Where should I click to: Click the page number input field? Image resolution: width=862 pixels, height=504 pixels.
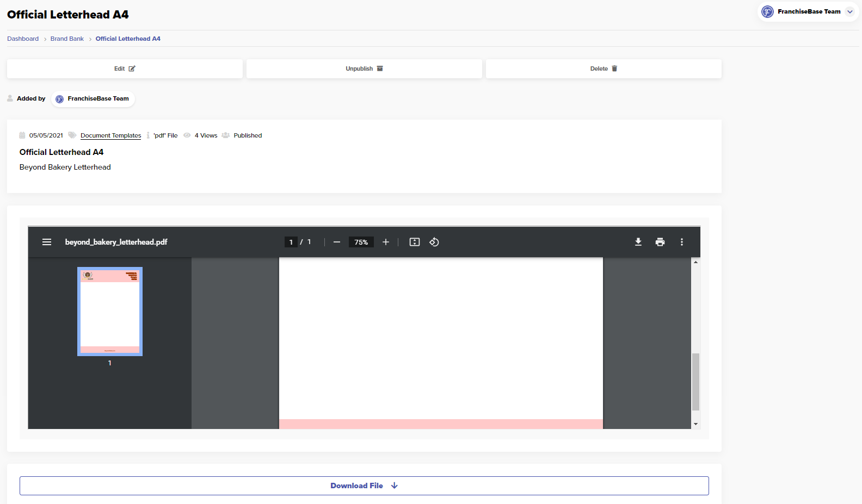pyautogui.click(x=291, y=242)
